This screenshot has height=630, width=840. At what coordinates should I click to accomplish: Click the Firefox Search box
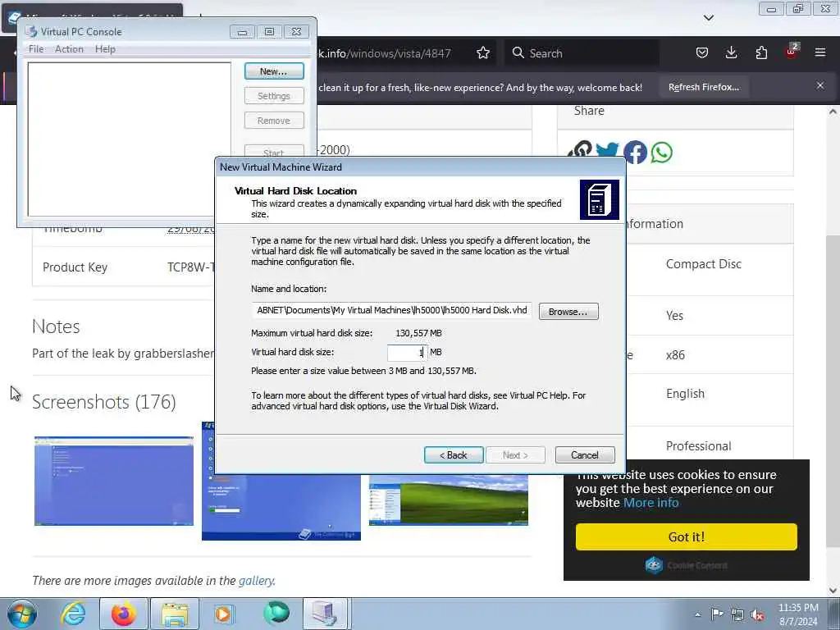pyautogui.click(x=582, y=53)
